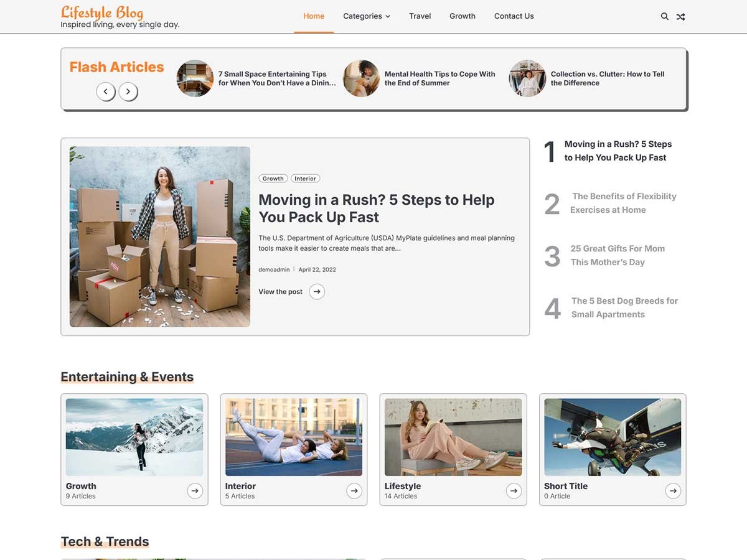Go to the Home menu item

coord(314,16)
